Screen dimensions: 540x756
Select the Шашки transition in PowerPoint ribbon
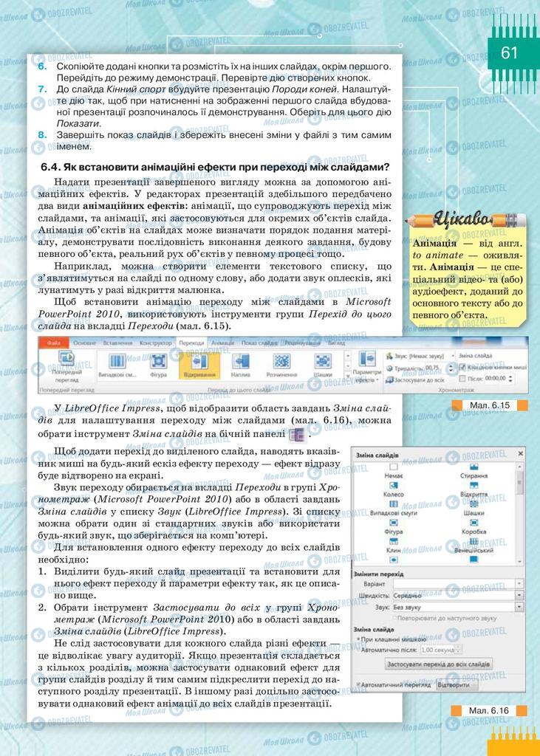point(322,365)
